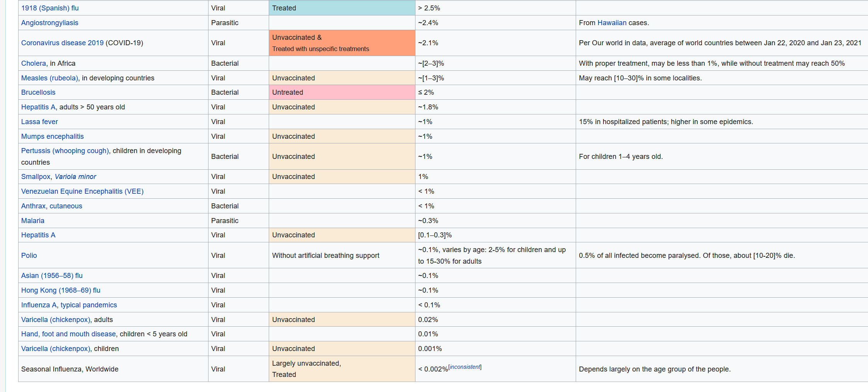The height and width of the screenshot is (392, 868).
Task: Click the Variola minor italic link
Action: click(x=75, y=177)
